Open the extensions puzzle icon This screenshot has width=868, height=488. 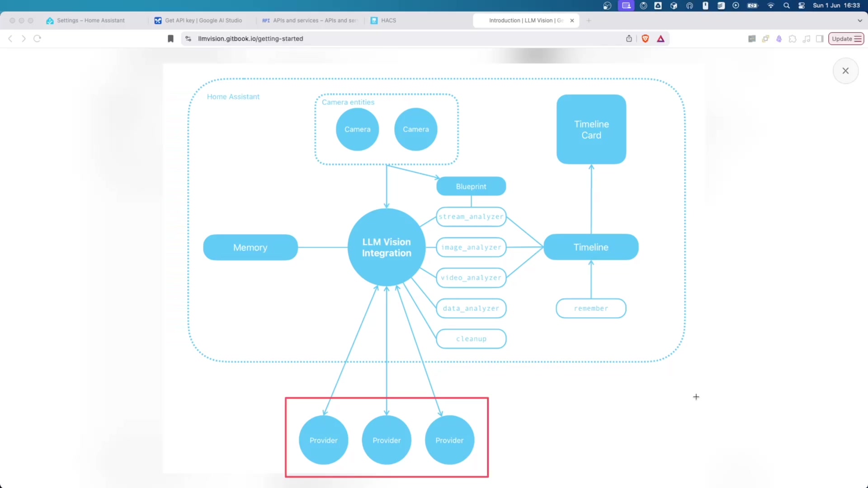click(x=793, y=39)
